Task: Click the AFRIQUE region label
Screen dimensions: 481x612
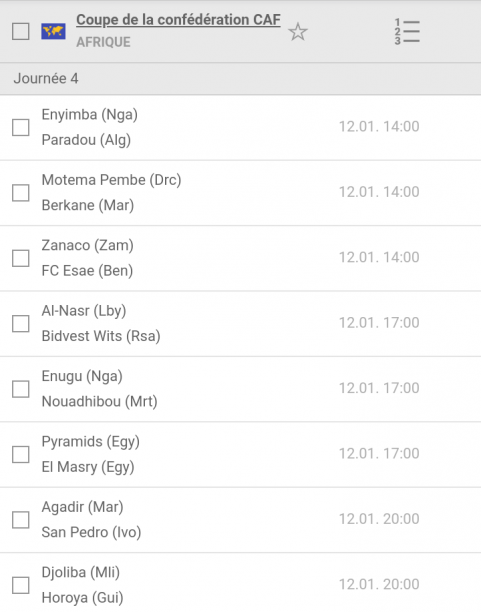Action: point(103,42)
